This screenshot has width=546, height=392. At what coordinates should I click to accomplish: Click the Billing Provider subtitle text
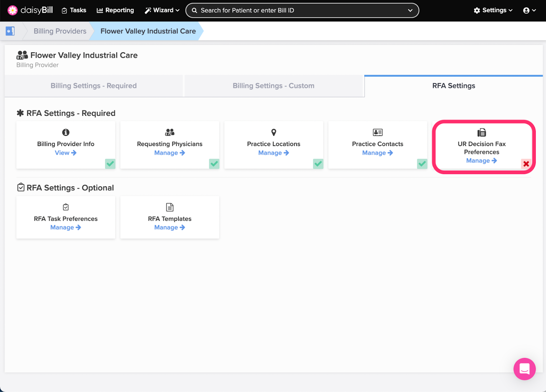(38, 65)
